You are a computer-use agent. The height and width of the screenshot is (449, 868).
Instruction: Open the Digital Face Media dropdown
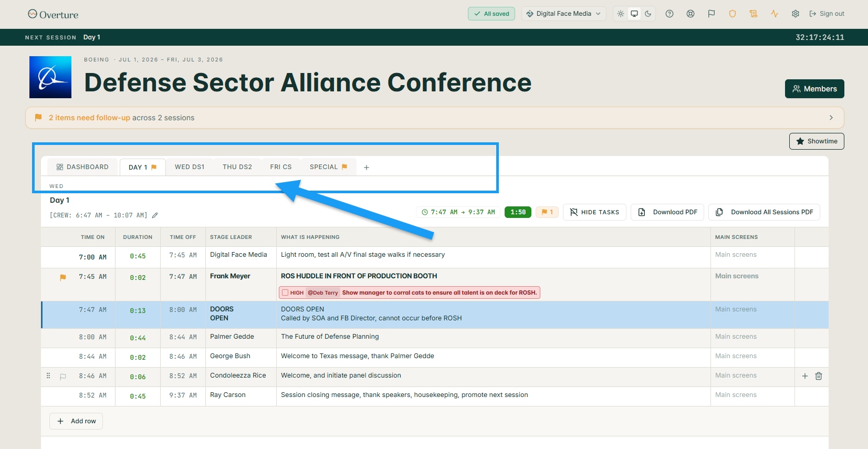coord(563,14)
